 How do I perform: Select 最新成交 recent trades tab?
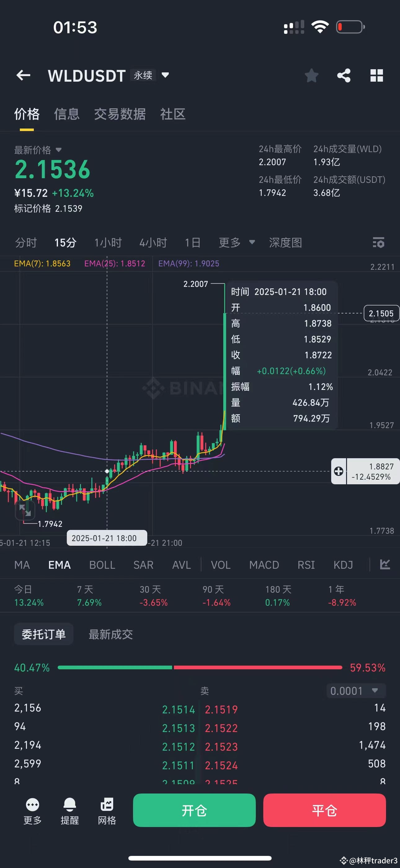click(x=110, y=634)
